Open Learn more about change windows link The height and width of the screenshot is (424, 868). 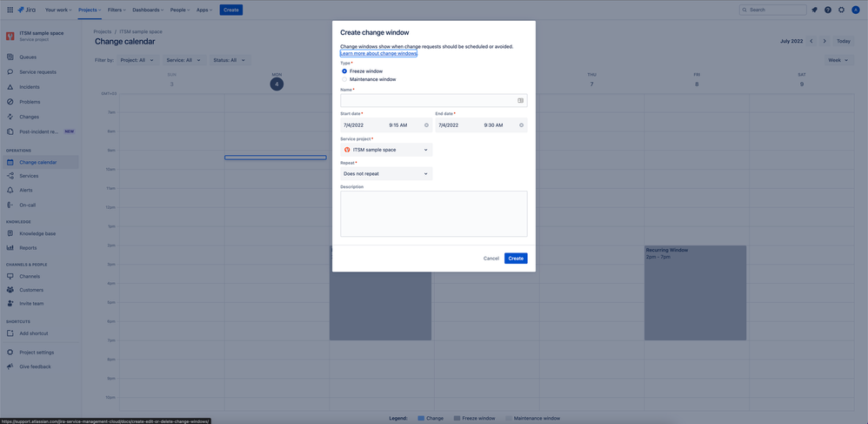tap(378, 53)
